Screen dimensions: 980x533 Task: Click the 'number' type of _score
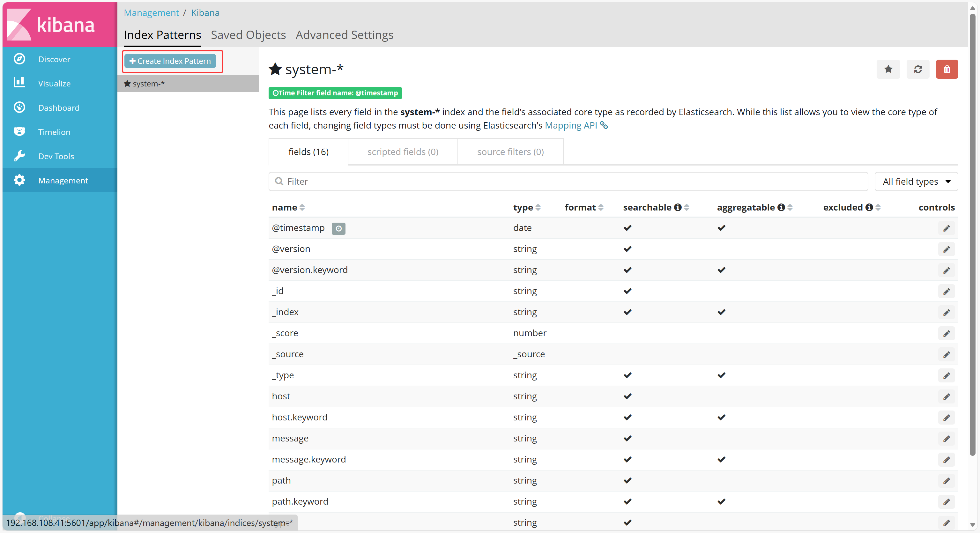[530, 333]
